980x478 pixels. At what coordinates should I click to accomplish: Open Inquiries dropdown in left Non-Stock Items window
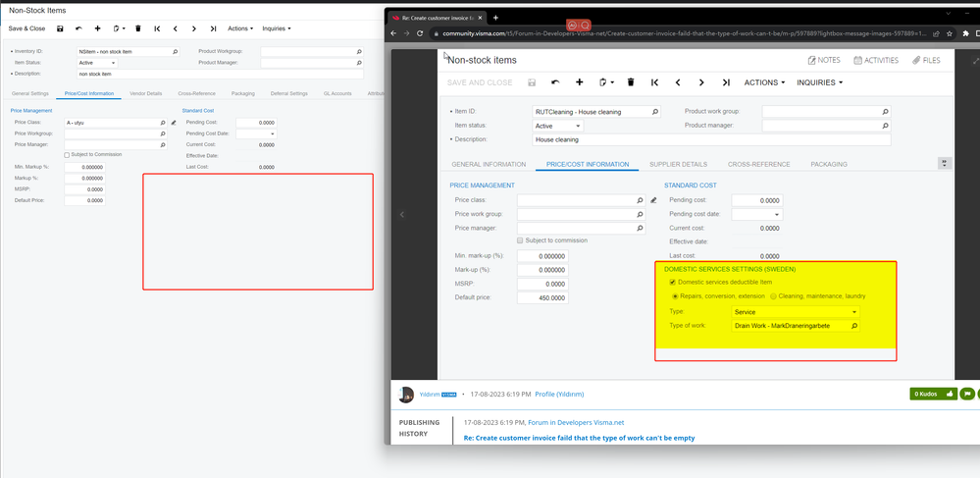(277, 28)
